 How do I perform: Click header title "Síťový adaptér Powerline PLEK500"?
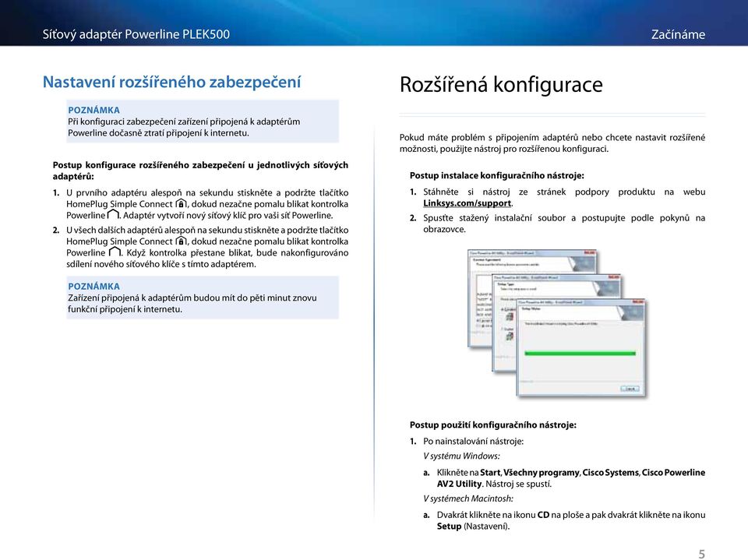[136, 34]
